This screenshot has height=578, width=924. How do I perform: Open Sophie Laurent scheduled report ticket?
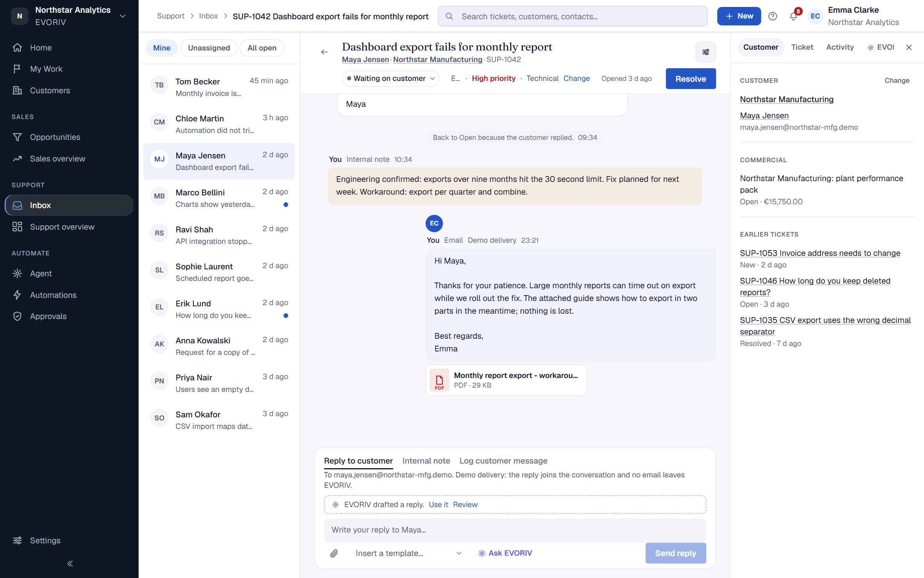click(x=219, y=272)
